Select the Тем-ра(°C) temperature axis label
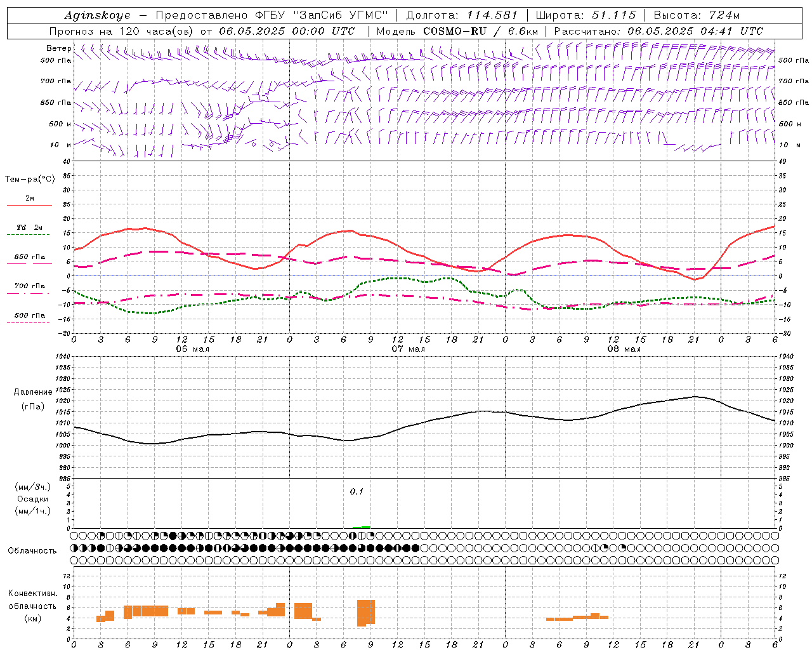This screenshot has width=812, height=650. pyautogui.click(x=30, y=180)
